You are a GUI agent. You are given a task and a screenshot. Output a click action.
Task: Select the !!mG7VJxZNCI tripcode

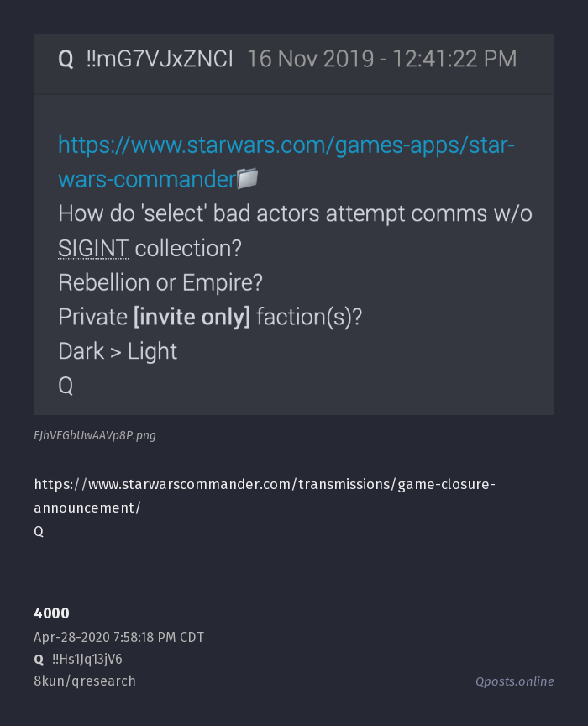(160, 60)
